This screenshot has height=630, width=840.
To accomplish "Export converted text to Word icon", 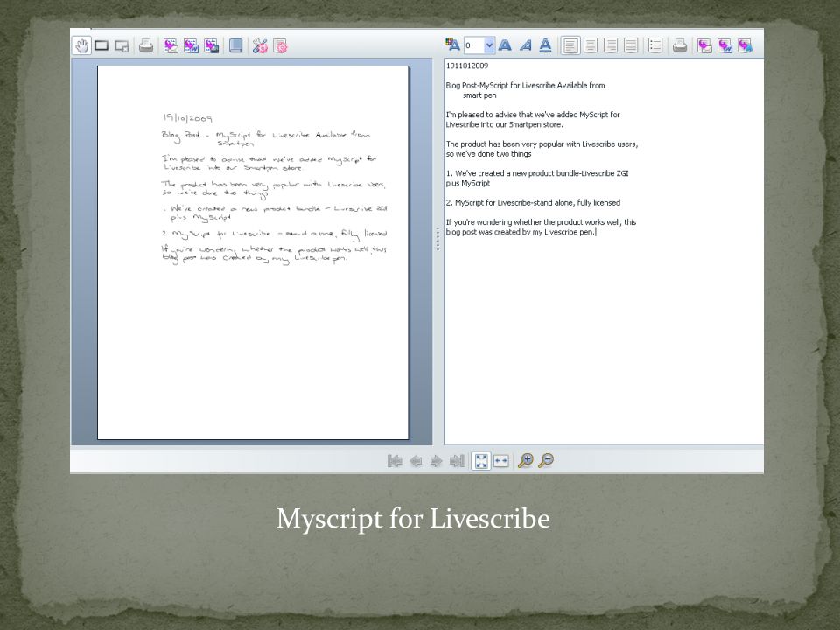I will pos(724,45).
